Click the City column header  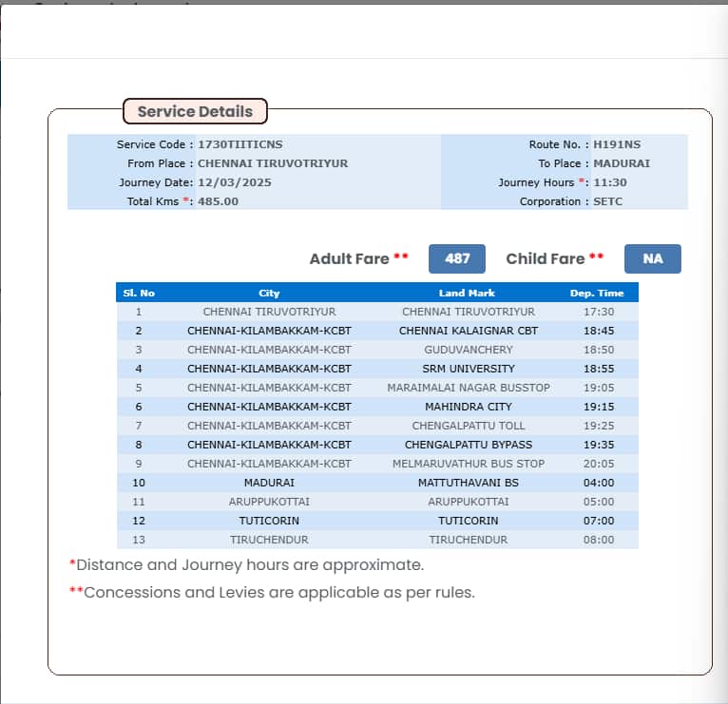coord(269,293)
